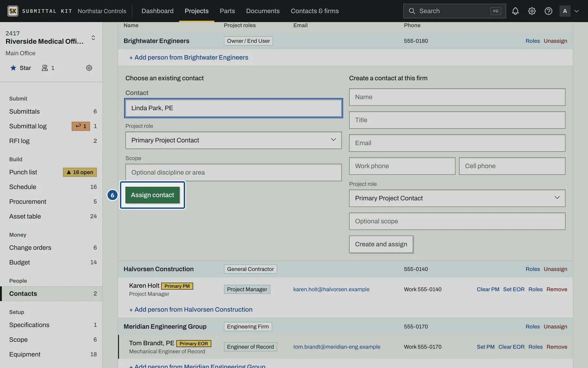Click Clear PM for Karen Holt

coord(488,289)
